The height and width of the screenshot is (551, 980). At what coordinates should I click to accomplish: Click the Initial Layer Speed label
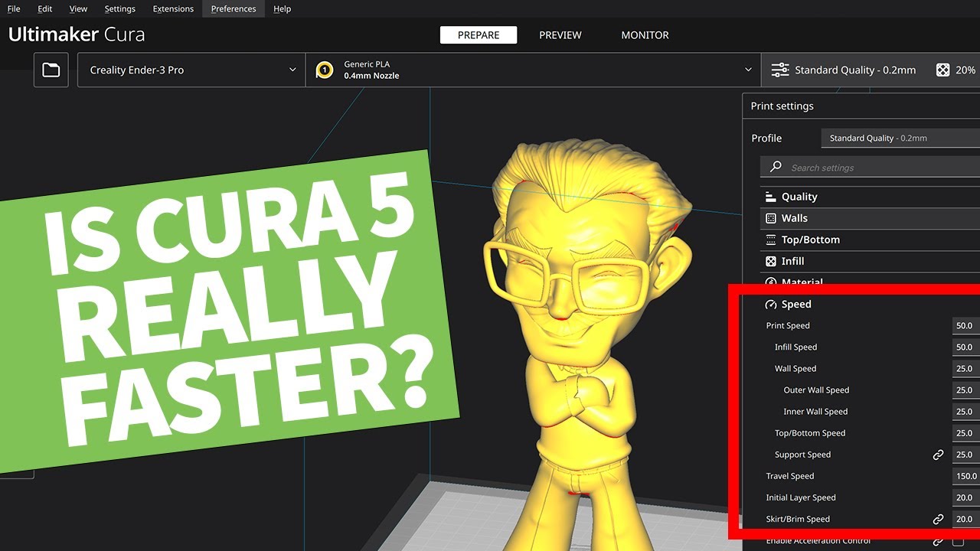[x=801, y=497]
